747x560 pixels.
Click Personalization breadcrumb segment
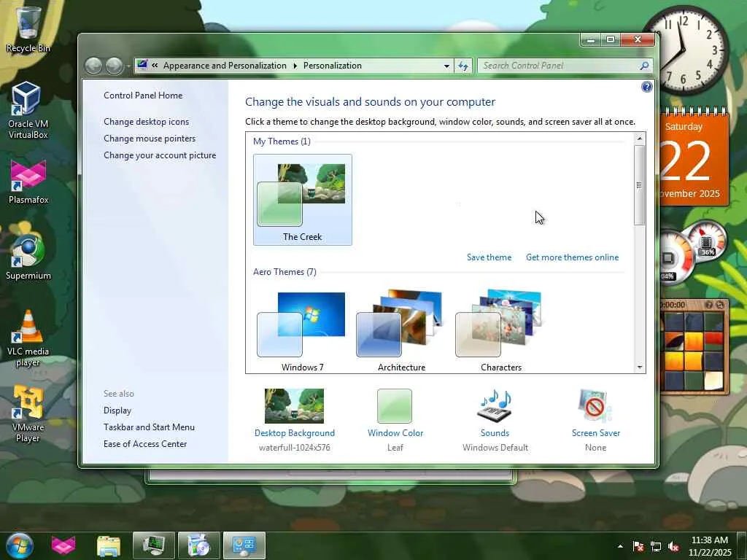click(x=333, y=66)
